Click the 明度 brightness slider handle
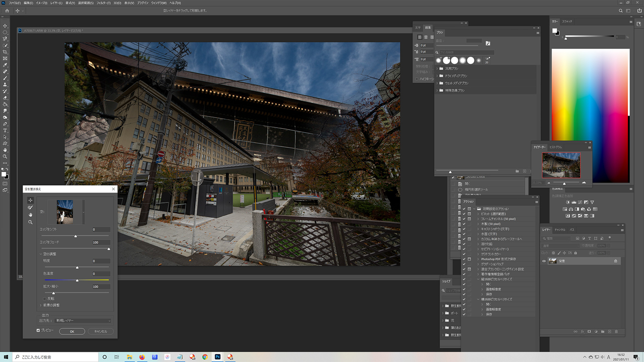The image size is (644, 362). (77, 267)
